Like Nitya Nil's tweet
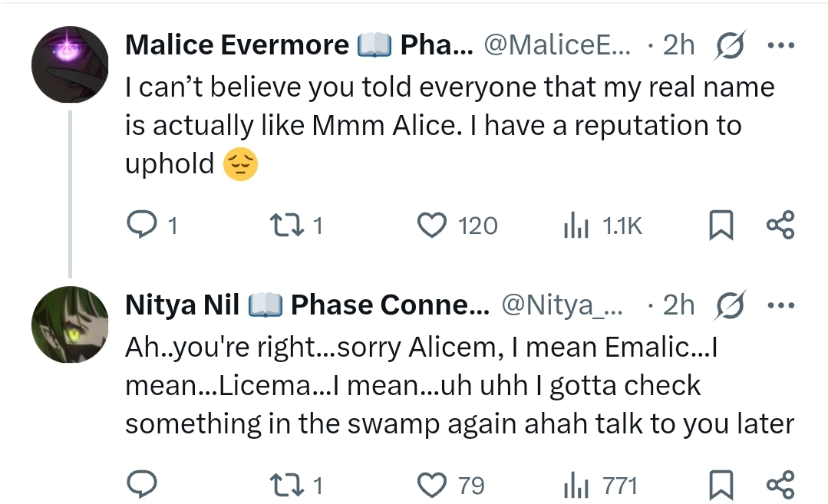 coord(432,485)
